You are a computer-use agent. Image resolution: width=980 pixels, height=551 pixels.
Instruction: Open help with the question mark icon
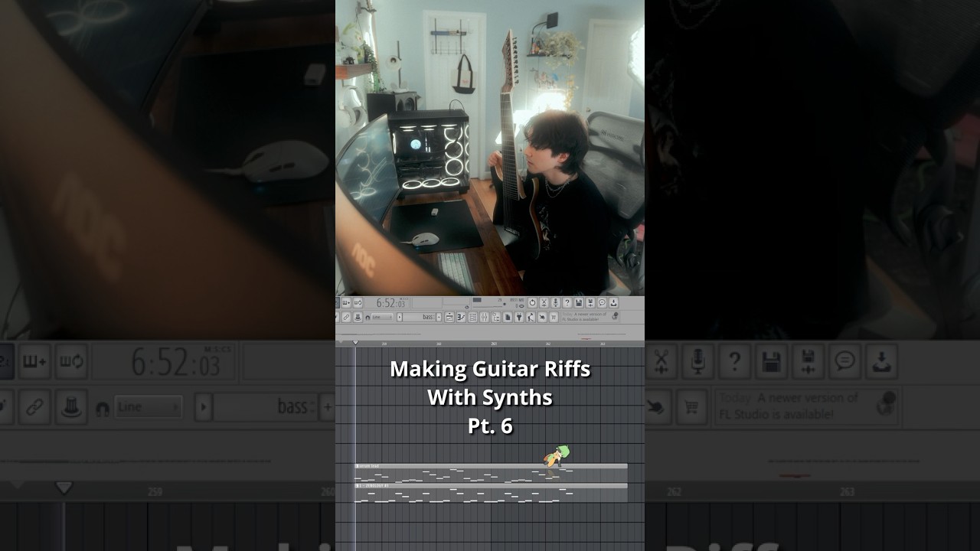[567, 302]
